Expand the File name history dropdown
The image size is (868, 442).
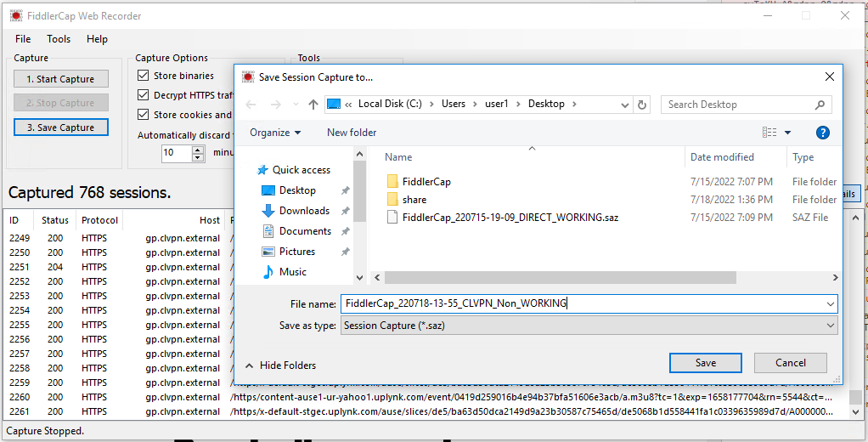point(831,303)
